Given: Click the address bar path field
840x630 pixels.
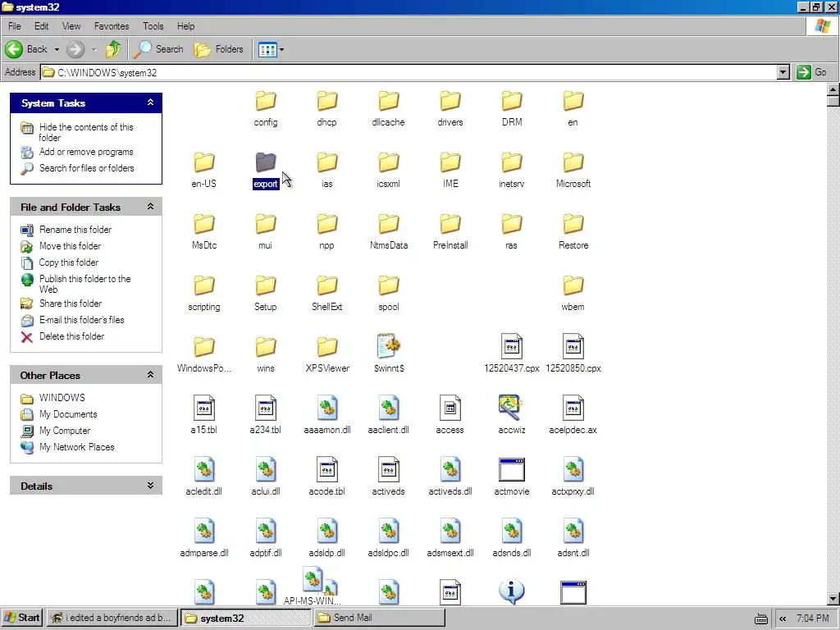Looking at the screenshot, I should coord(409,72).
